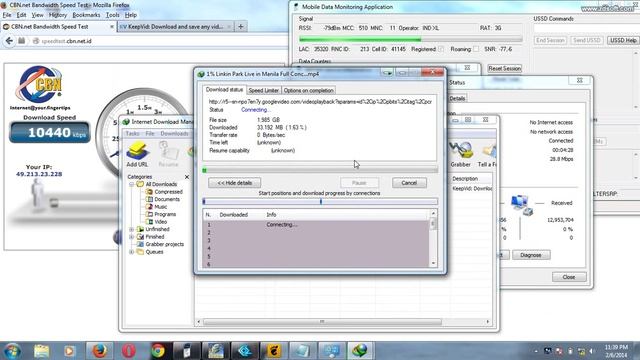This screenshot has width=640, height=360.
Task: Click the Internet Download Manager taskbar icon
Action: tap(360, 351)
